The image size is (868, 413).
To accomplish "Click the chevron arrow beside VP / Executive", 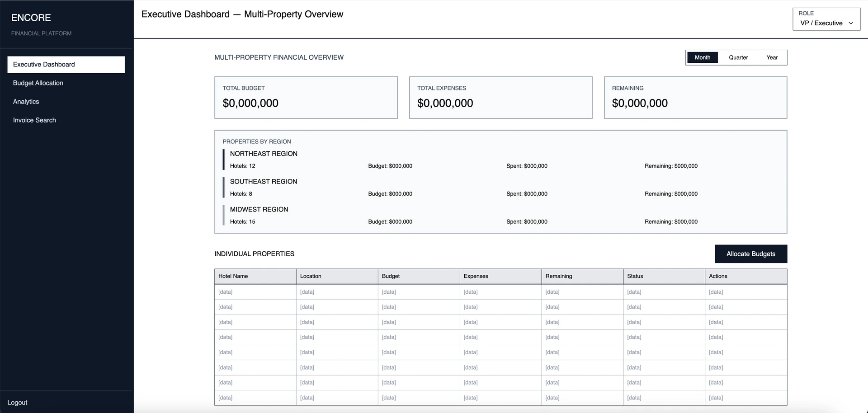I will 851,23.
